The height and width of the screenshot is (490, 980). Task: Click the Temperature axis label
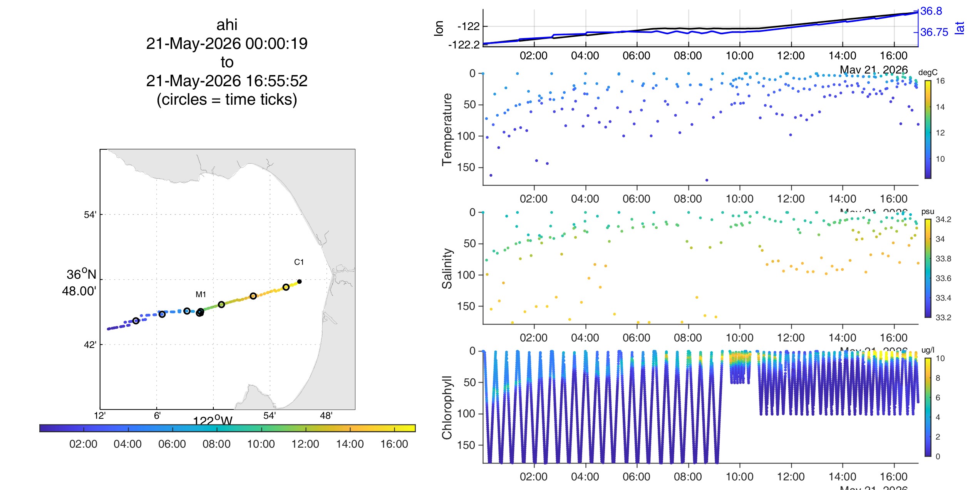pyautogui.click(x=447, y=129)
